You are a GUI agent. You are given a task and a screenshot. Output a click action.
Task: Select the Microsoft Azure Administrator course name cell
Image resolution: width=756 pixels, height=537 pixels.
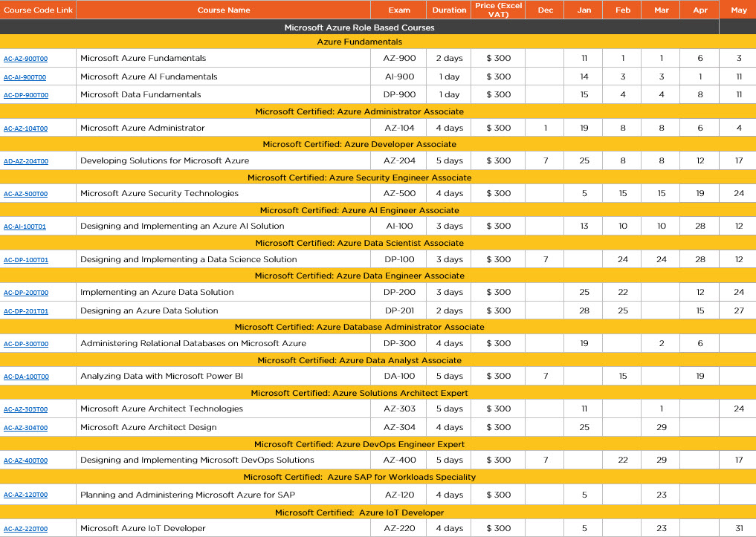[223, 128]
